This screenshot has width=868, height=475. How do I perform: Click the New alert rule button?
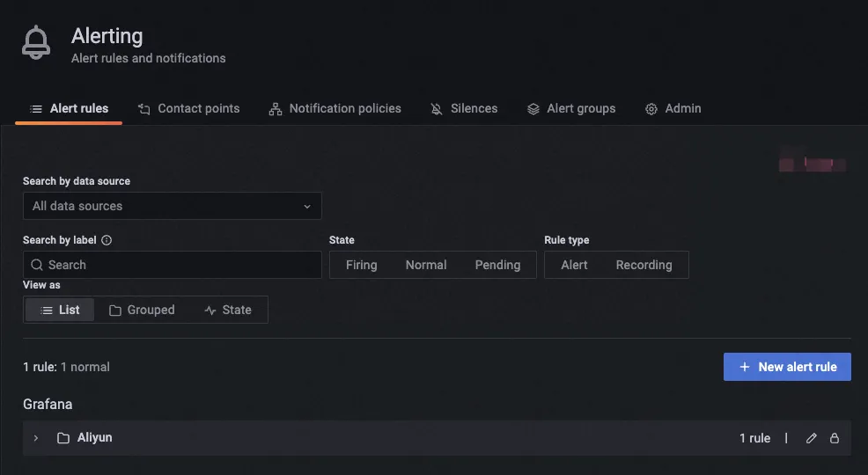pyautogui.click(x=787, y=367)
